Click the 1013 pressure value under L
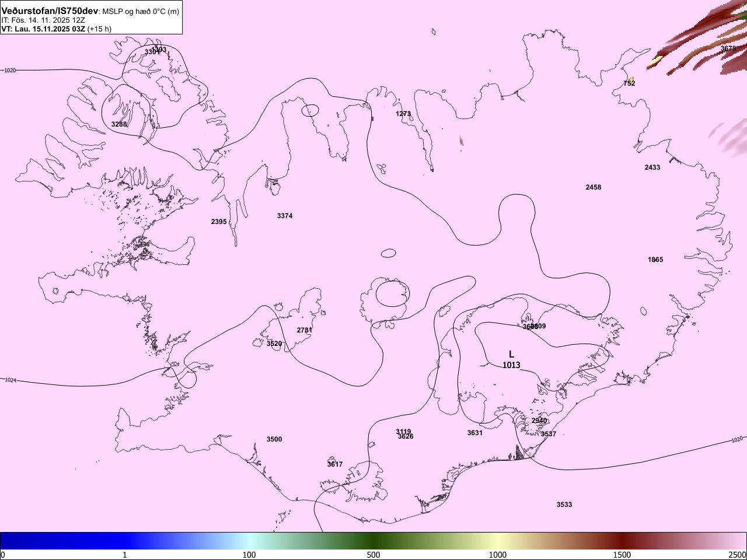747x560 pixels. 511,365
